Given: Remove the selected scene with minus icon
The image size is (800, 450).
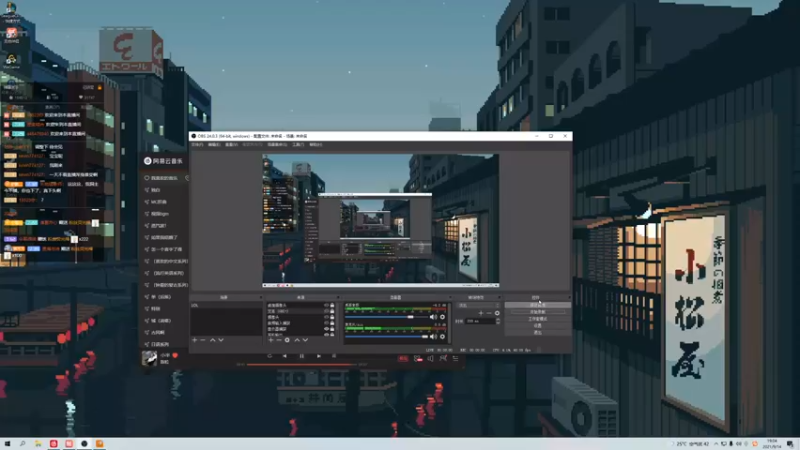Looking at the screenshot, I should click(x=203, y=340).
